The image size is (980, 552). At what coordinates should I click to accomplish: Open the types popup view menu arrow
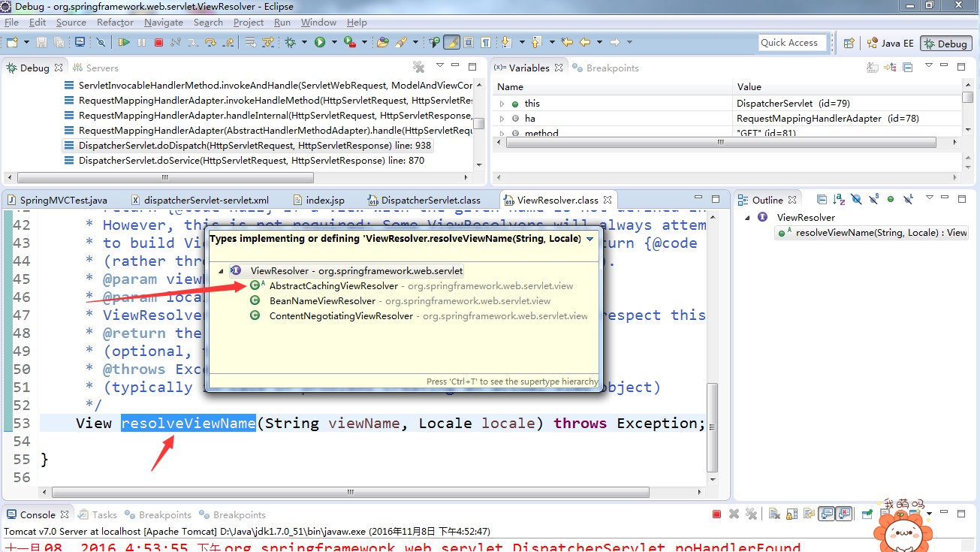point(590,239)
